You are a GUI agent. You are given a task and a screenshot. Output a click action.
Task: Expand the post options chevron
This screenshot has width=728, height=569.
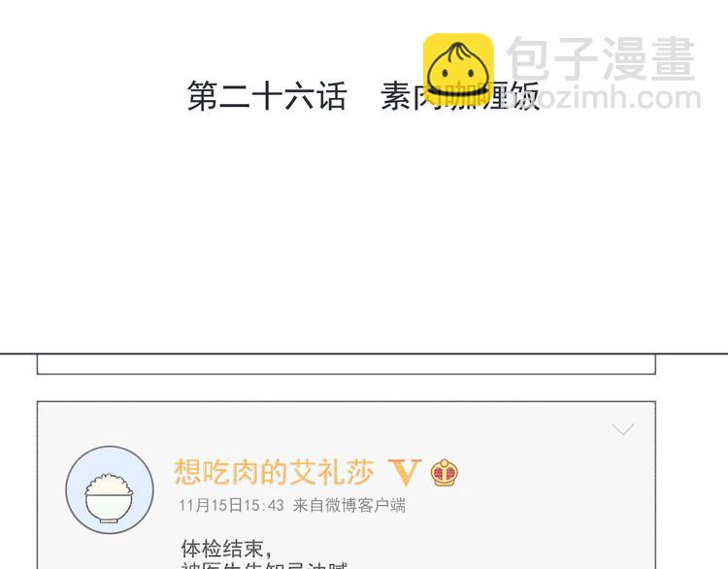point(623,429)
